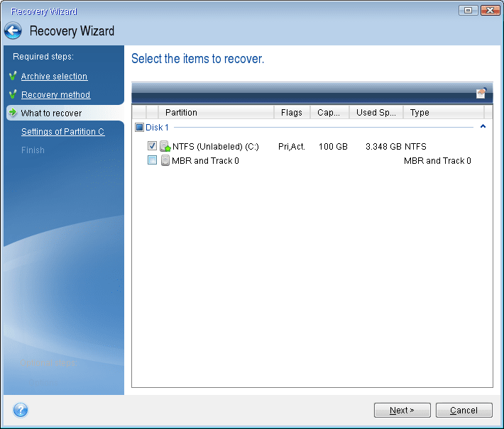
Task: Click the green checkmark beside Recovery method
Action: pos(12,95)
